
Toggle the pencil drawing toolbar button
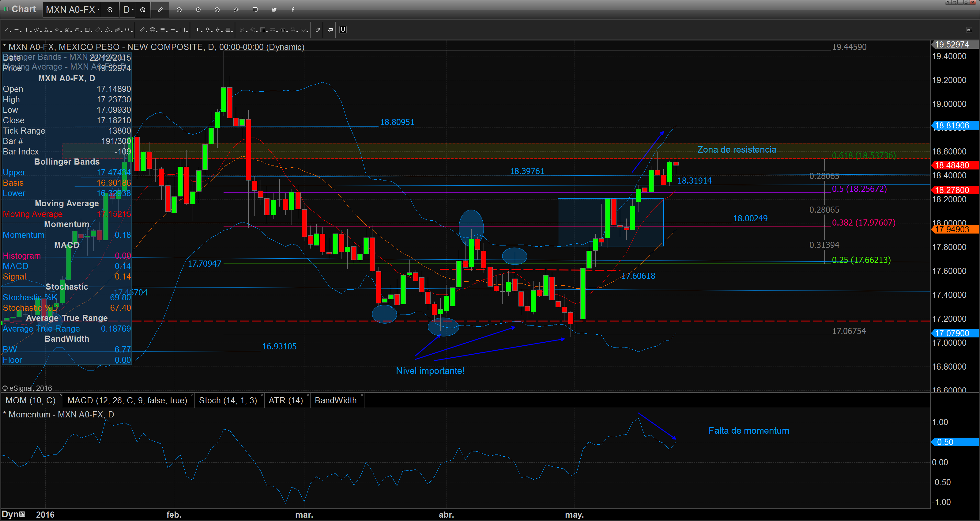160,10
